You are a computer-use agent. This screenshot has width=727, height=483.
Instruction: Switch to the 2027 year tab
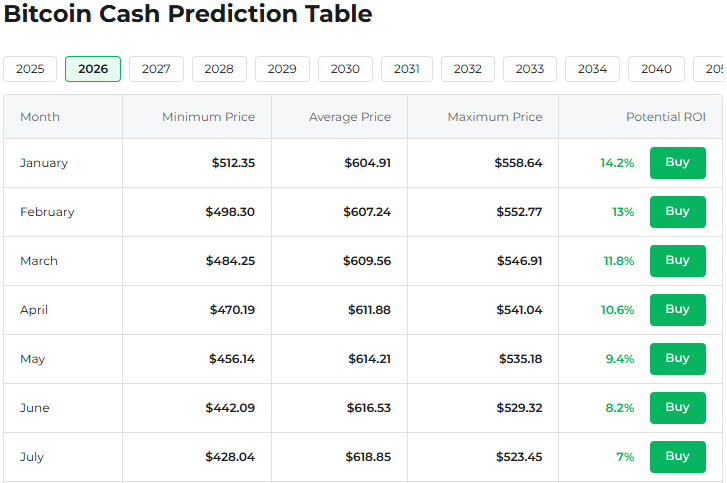pos(156,69)
